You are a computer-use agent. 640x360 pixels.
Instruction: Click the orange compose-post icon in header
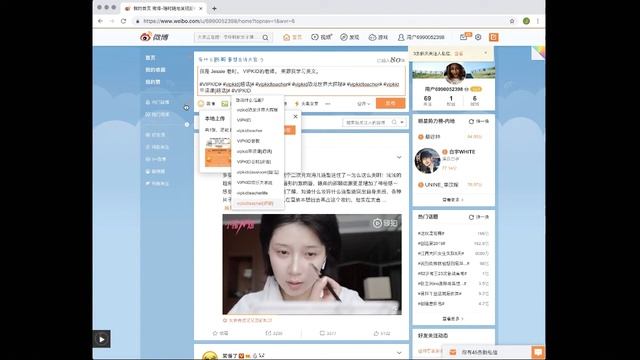click(x=493, y=37)
